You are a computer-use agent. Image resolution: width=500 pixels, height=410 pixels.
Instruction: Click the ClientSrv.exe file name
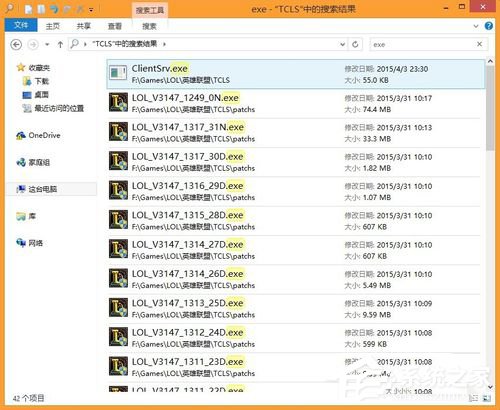coord(160,68)
